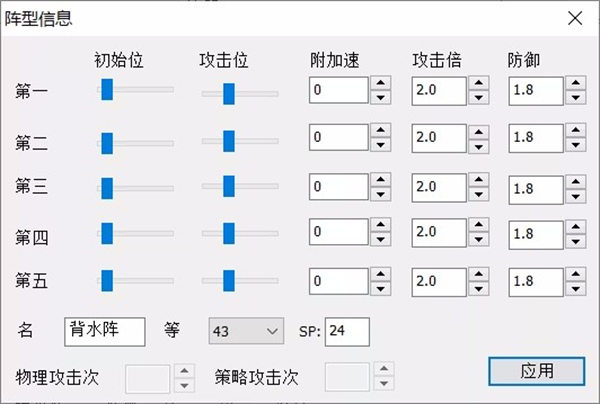Viewport: 600px width, 404px height.
Task: Click the 第五 row 初始位 slider
Action: 135,281
